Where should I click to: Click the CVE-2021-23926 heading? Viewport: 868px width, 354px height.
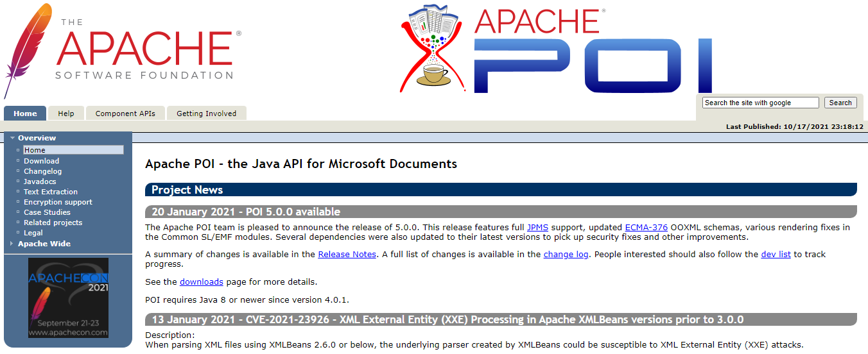click(501, 319)
